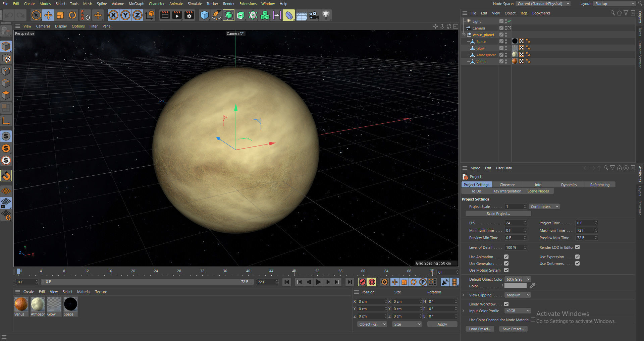Open the Spline Pen tool
This screenshot has width=644, height=341.
point(216,15)
